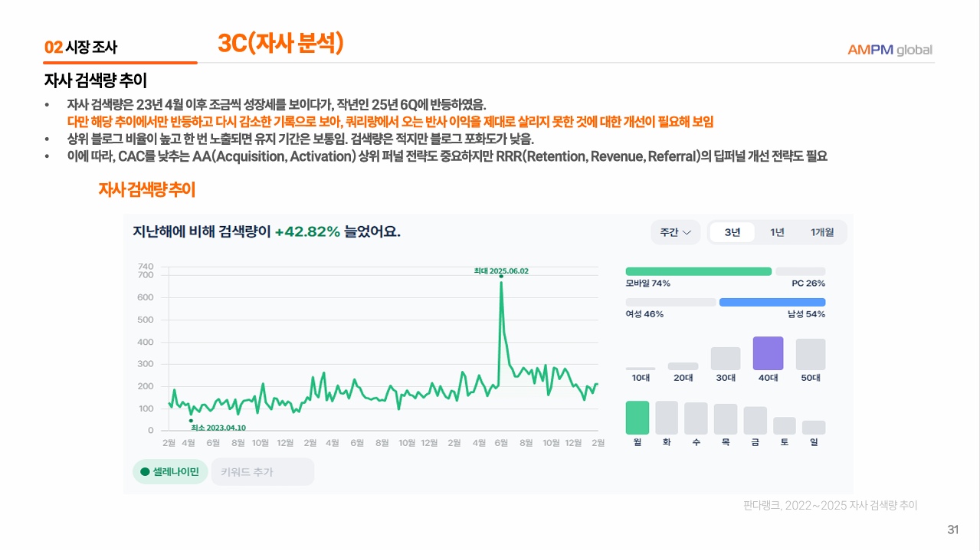
Task: Click the 02 시장 조사 section header
Action: point(81,48)
